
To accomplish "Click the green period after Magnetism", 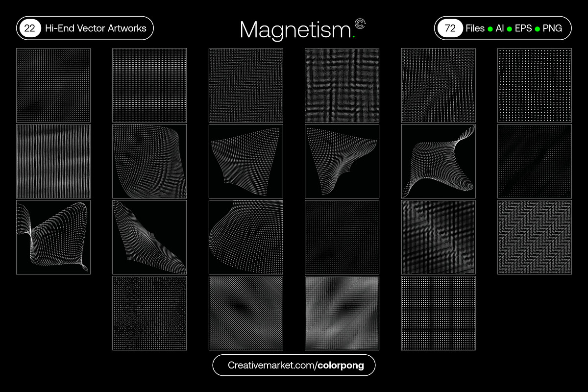I will (353, 37).
